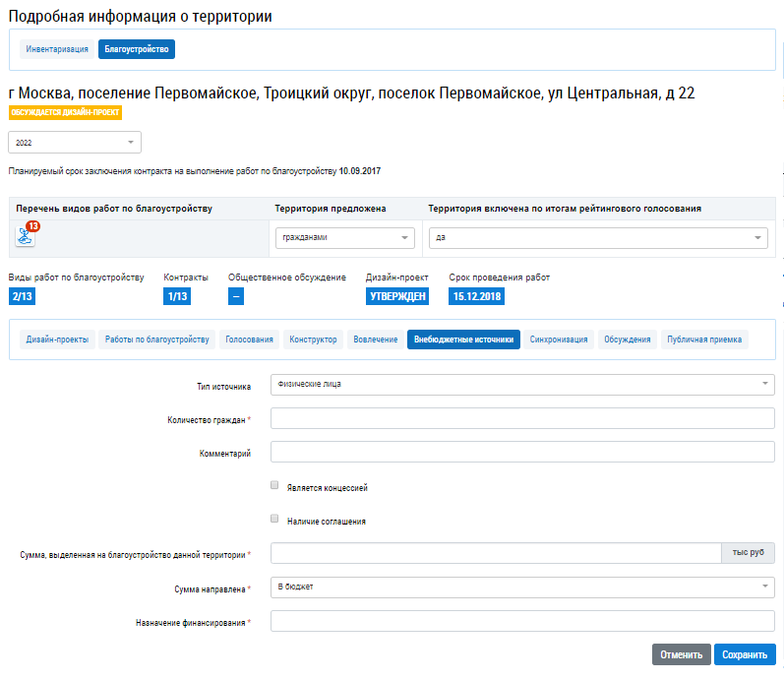
Task: Select the Благоустройство tab
Action: point(137,49)
